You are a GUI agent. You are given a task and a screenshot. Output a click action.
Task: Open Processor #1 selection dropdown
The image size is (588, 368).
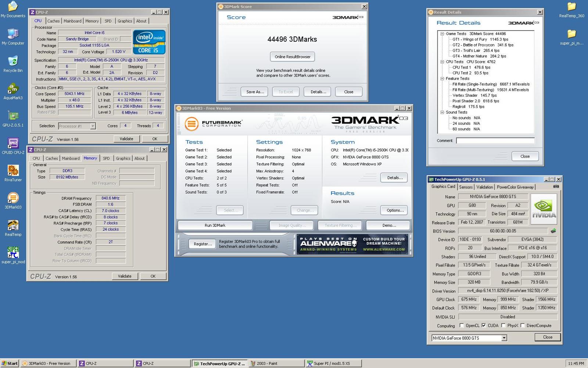pos(93,126)
